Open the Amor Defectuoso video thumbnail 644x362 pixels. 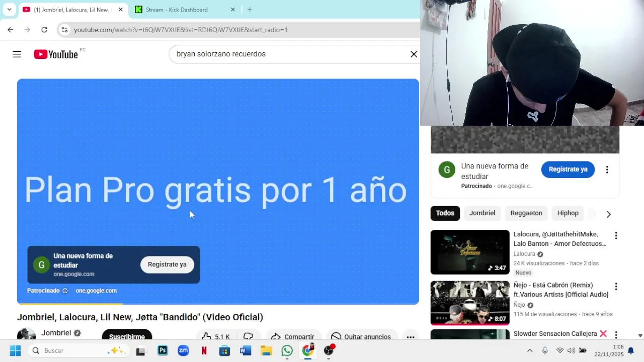(x=470, y=252)
